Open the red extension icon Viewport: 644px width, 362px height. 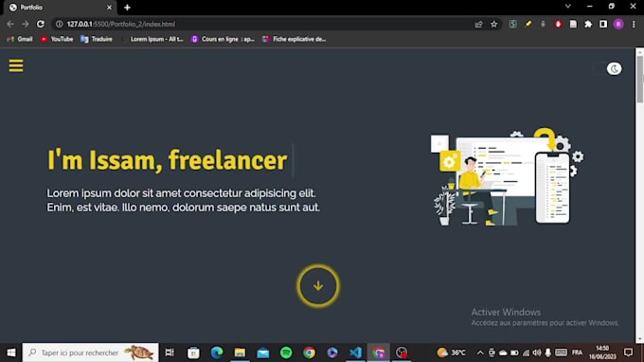pos(558,25)
